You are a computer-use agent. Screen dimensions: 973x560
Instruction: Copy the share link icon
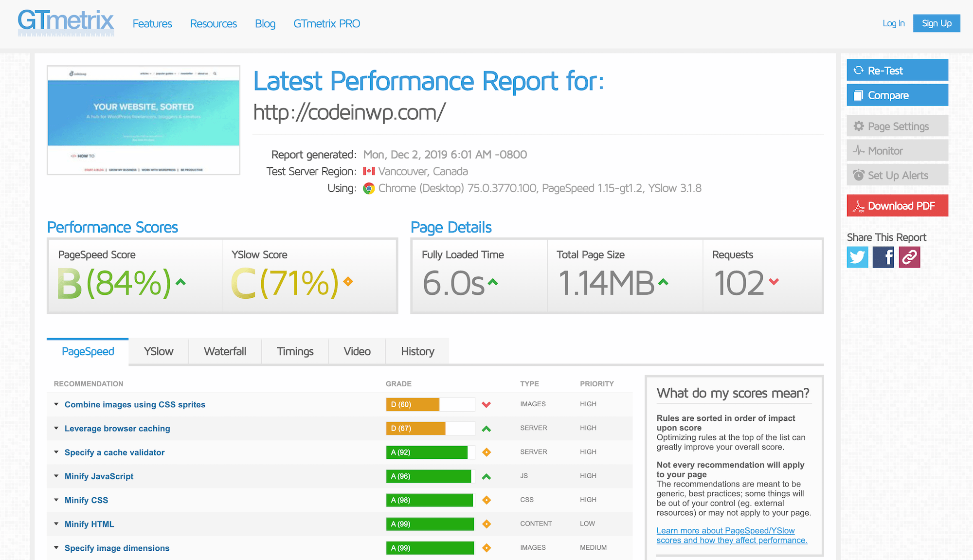pyautogui.click(x=909, y=257)
